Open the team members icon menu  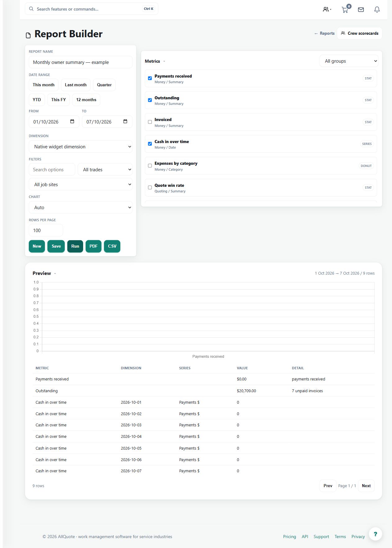pyautogui.click(x=327, y=9)
